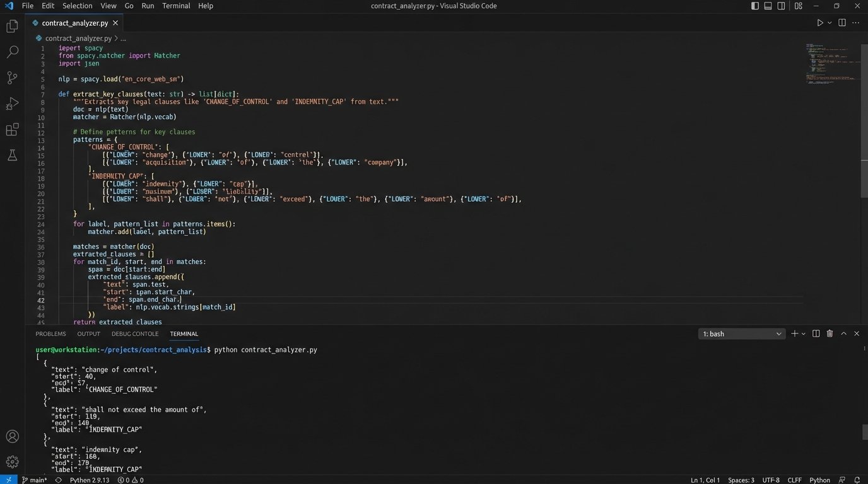Click the terminal vertical scrollbar thumb
Screen dimensions: 868x484
pyautogui.click(x=865, y=432)
